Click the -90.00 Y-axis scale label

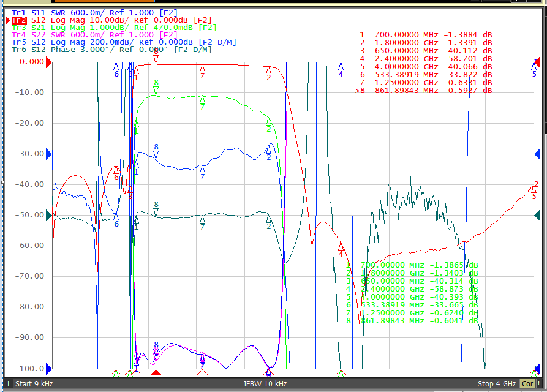[x=29, y=337]
